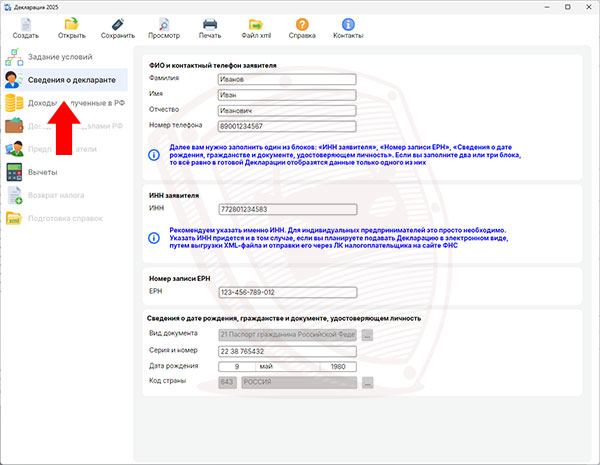Open the Справка help icon
Image resolution: width=600 pixels, height=465 pixels.
click(x=302, y=24)
